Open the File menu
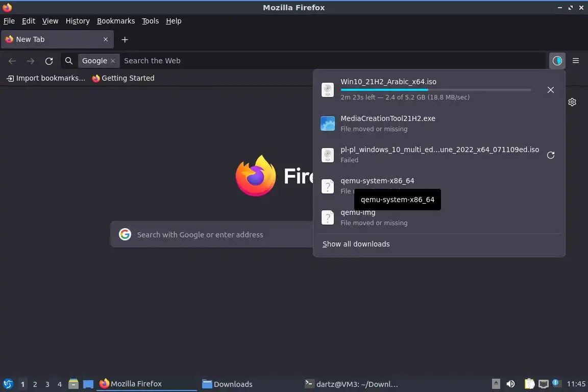 pyautogui.click(x=9, y=21)
